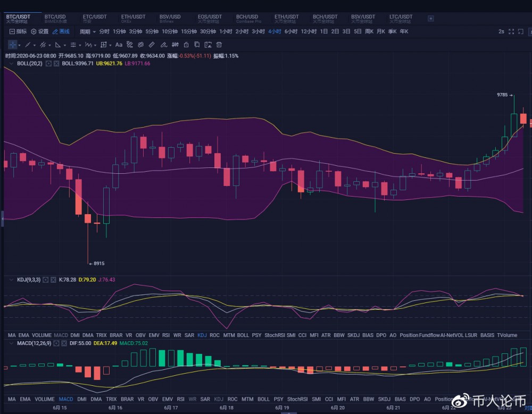532x414 pixels.
Task: Expand the trend line tool dropdown arrow
Action: click(35, 45)
